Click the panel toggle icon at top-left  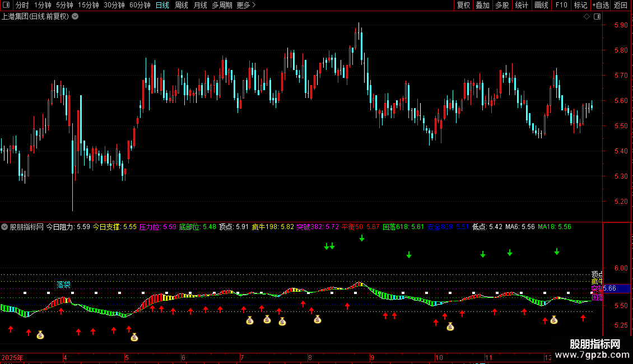pyautogui.click(x=7, y=5)
